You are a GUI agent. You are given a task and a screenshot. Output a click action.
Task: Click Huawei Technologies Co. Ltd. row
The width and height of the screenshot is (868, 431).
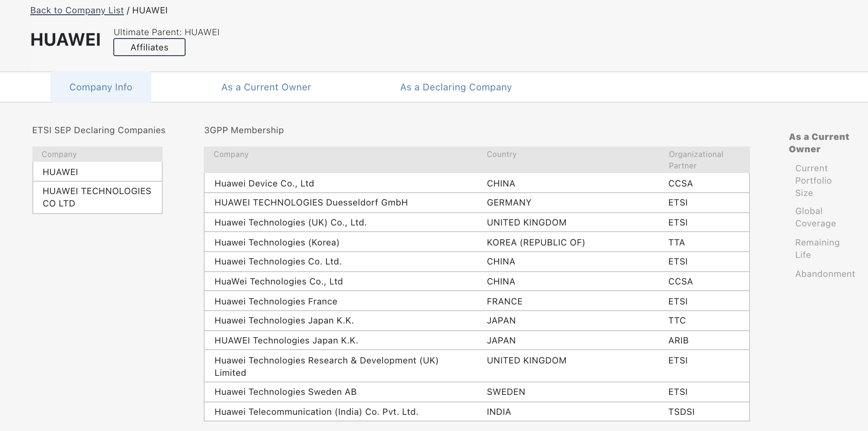click(476, 262)
